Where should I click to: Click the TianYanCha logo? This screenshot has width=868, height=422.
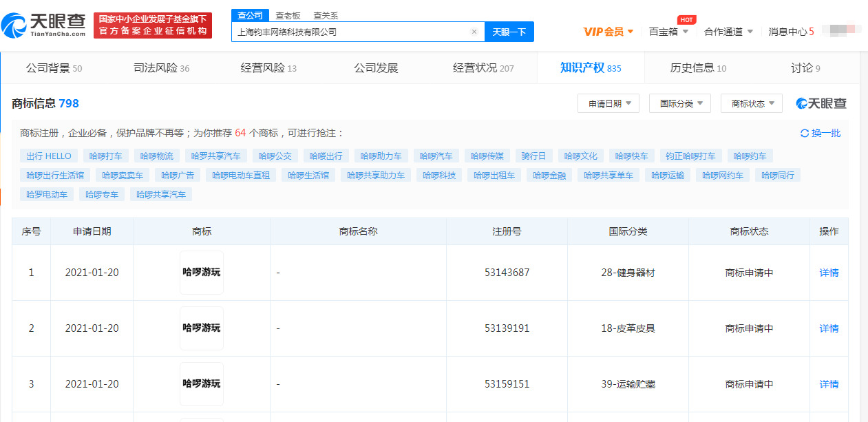[43, 25]
